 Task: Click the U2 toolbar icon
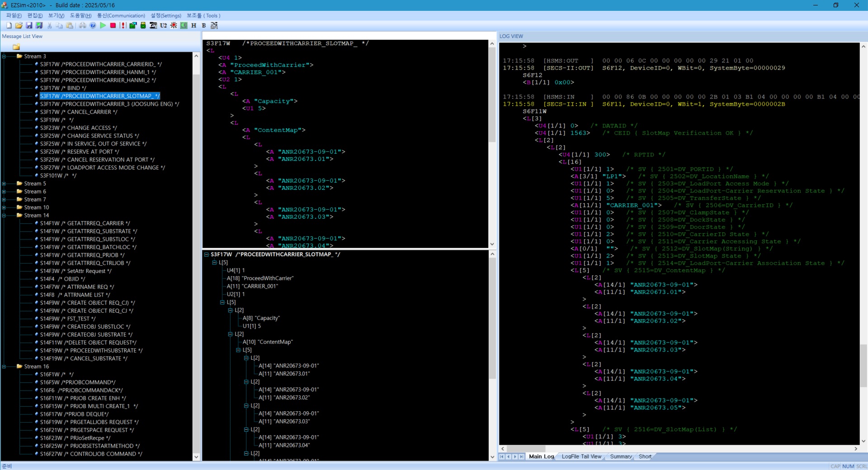[163, 25]
